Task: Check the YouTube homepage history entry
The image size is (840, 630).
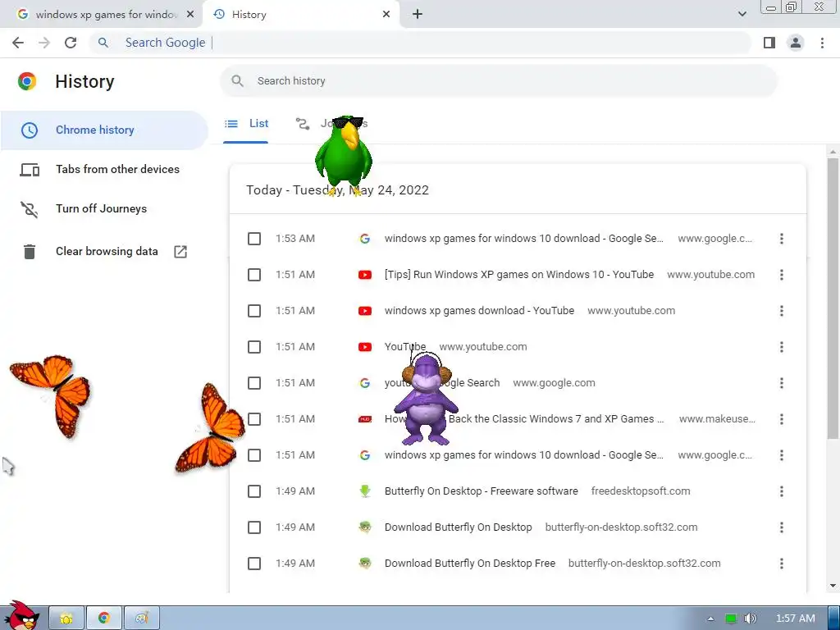Action: (x=254, y=347)
